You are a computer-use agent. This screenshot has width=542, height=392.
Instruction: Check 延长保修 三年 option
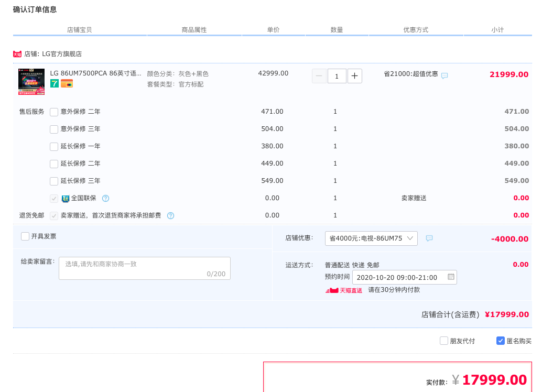point(54,181)
